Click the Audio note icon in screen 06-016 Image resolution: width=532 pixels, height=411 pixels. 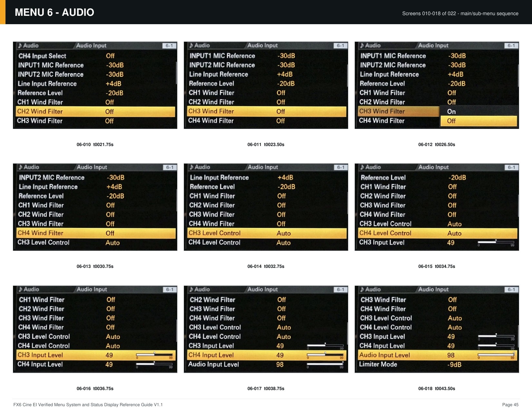(21, 289)
